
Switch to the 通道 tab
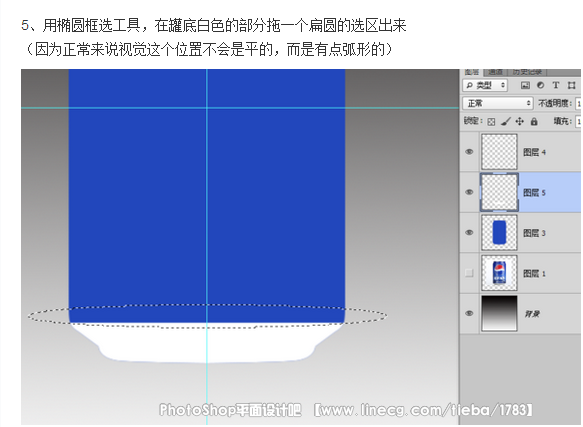(x=495, y=72)
